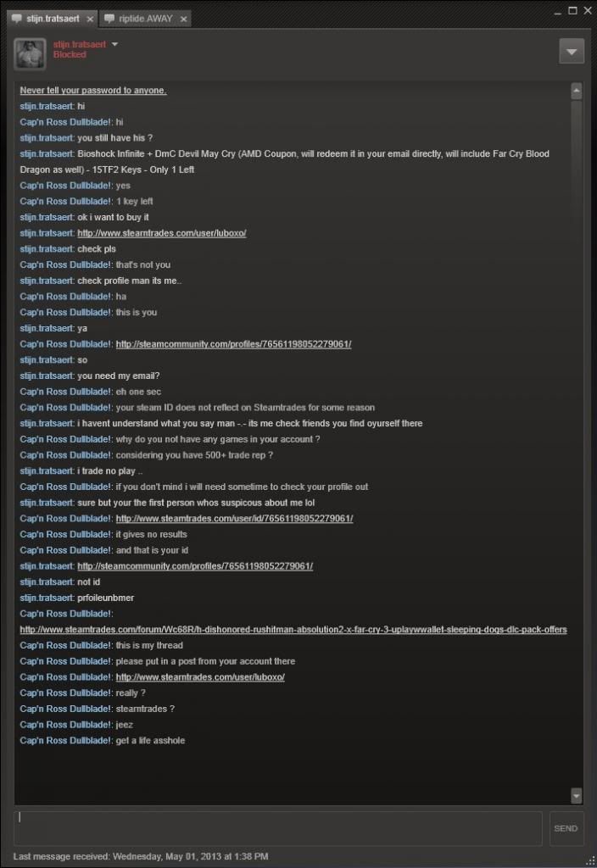
Task: Click the chat bubble icon on stijn.tratsaert tab
Action: 17,19
